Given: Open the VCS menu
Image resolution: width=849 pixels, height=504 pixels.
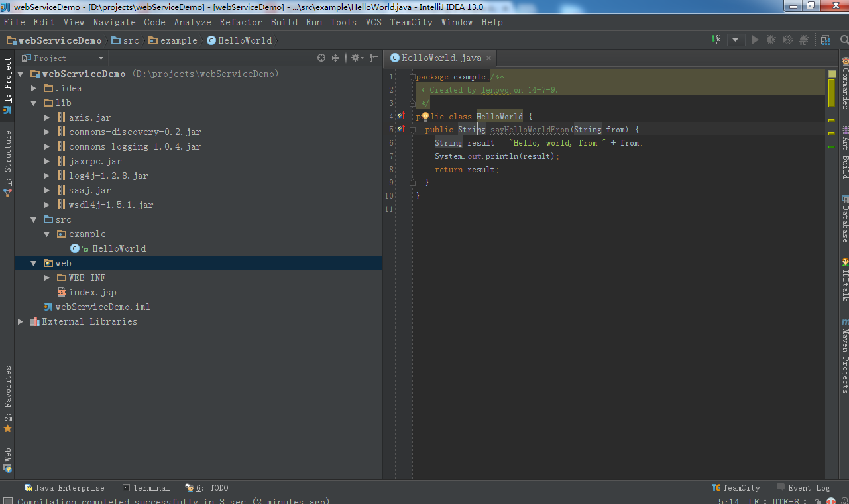Looking at the screenshot, I should (374, 22).
